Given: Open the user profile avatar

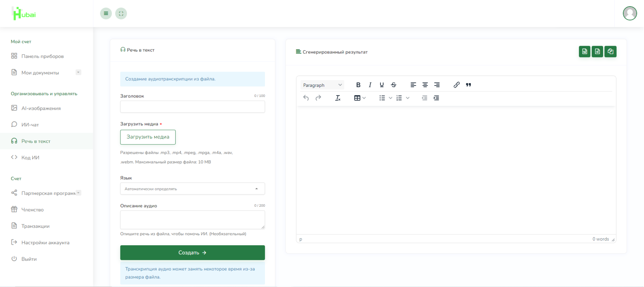Looking at the screenshot, I should tap(630, 13).
